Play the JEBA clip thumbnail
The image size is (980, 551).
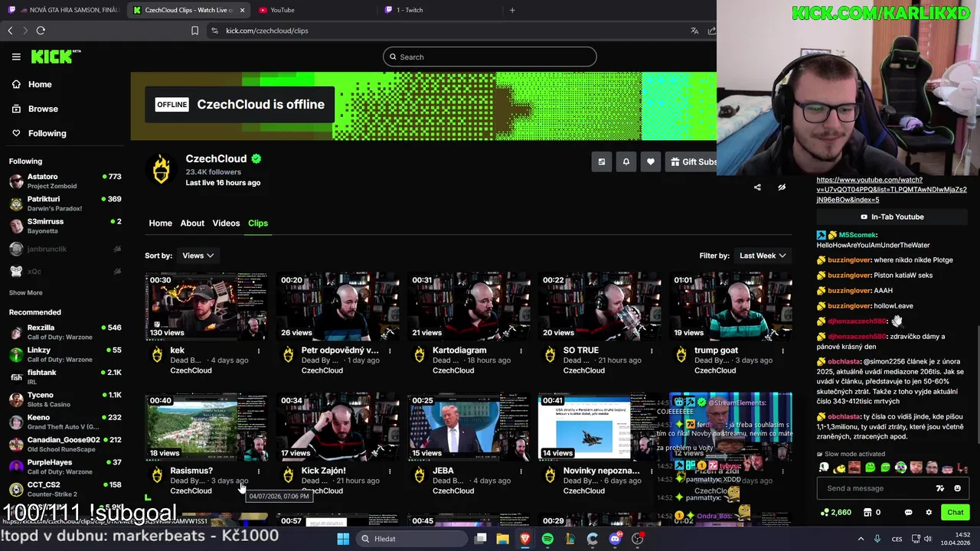pos(469,427)
